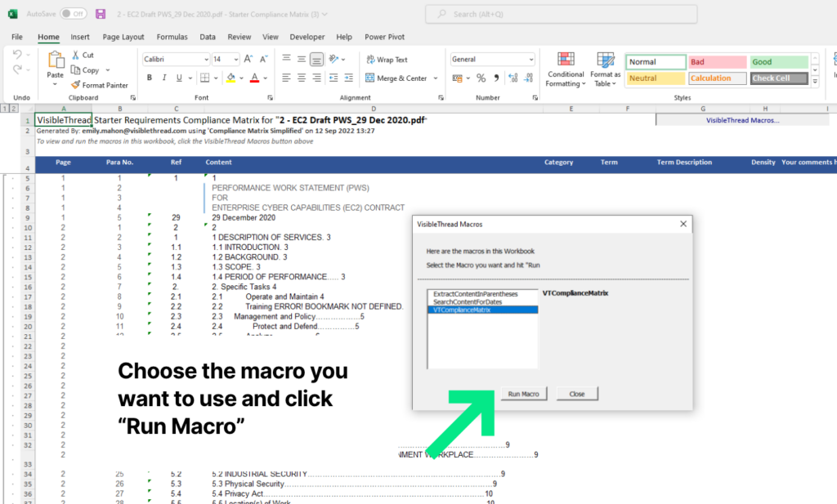The image size is (837, 504).
Task: Open the font size dropdown
Action: pyautogui.click(x=236, y=59)
